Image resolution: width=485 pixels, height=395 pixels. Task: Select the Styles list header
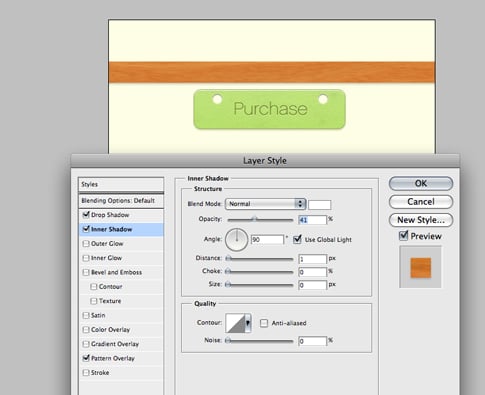(121, 184)
